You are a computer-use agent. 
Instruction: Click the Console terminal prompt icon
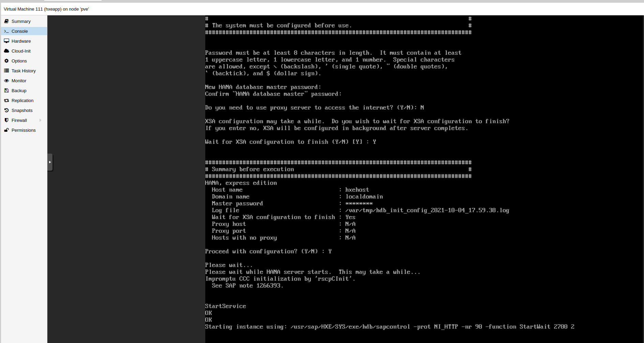tap(6, 31)
